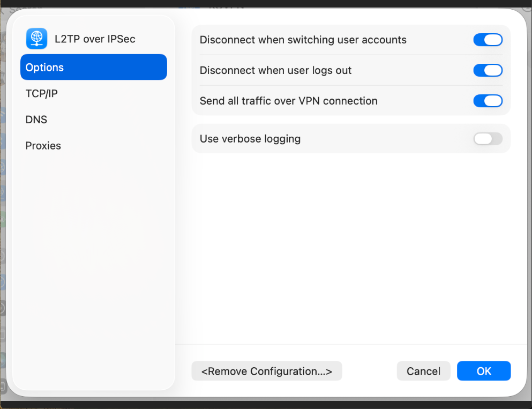The width and height of the screenshot is (532, 409).
Task: Click empty sidebar space below Proxies
Action: [93, 257]
